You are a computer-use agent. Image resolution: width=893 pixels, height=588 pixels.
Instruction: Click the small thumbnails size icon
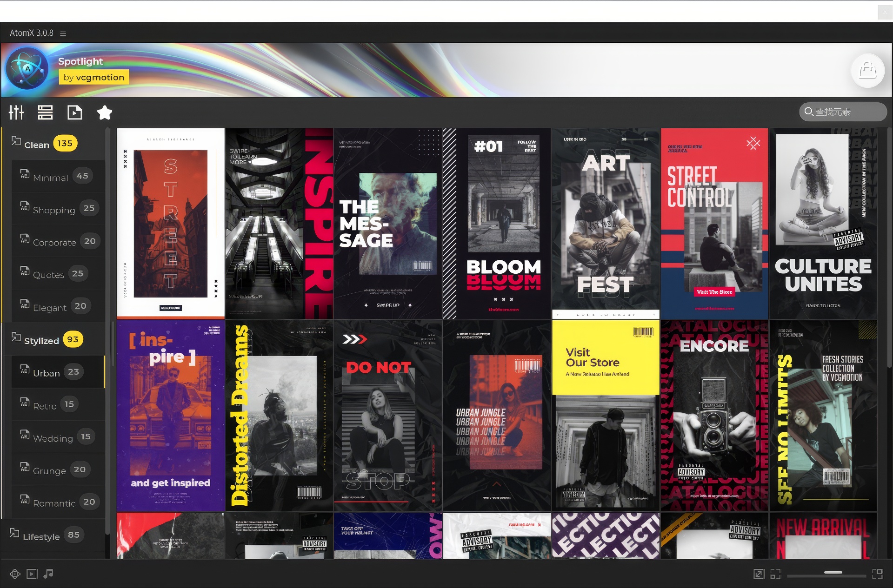[776, 574]
